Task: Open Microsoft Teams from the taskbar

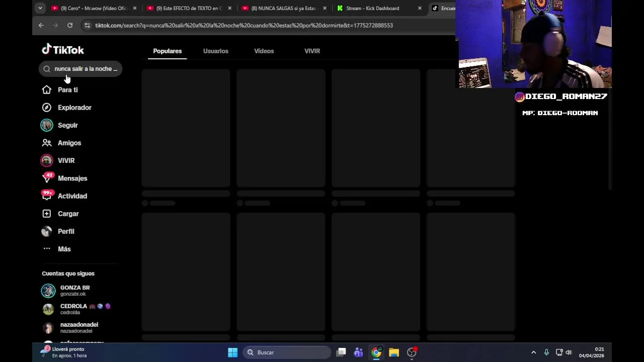Action: pos(358,352)
